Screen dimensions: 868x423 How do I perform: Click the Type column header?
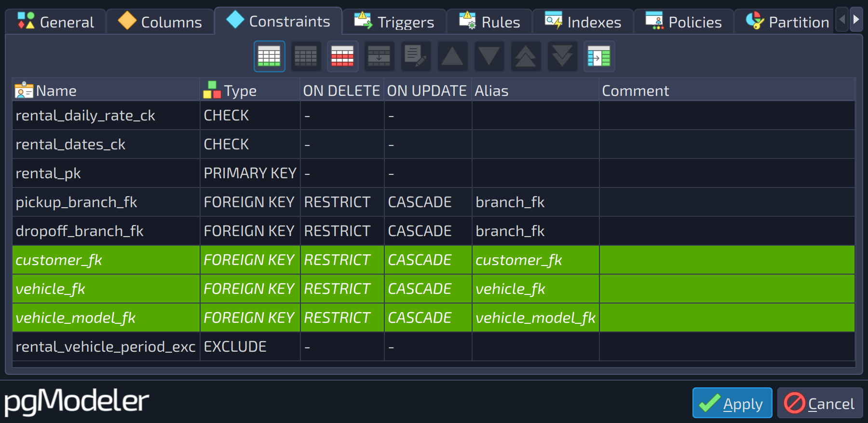click(250, 91)
